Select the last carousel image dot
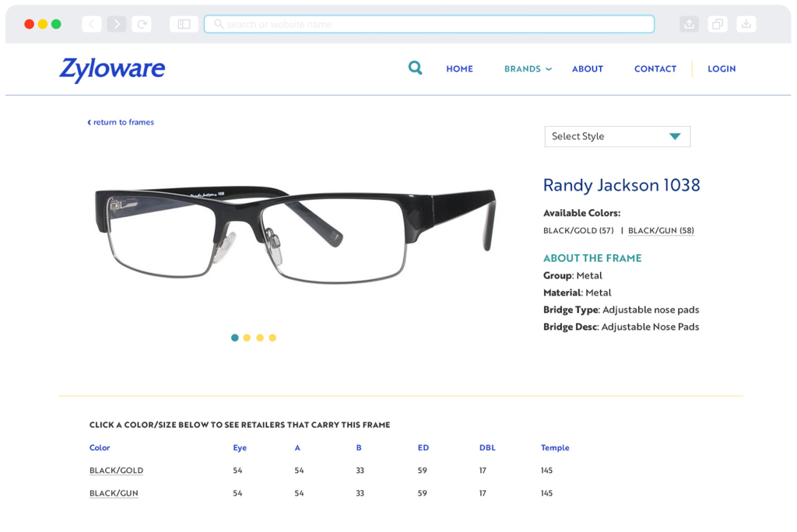Screen dimensions: 797x532 pos(272,338)
